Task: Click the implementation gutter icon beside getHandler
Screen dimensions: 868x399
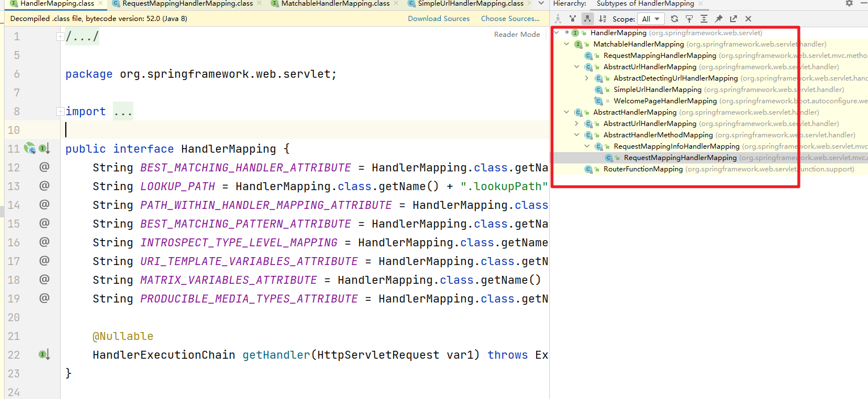Action: (x=44, y=354)
